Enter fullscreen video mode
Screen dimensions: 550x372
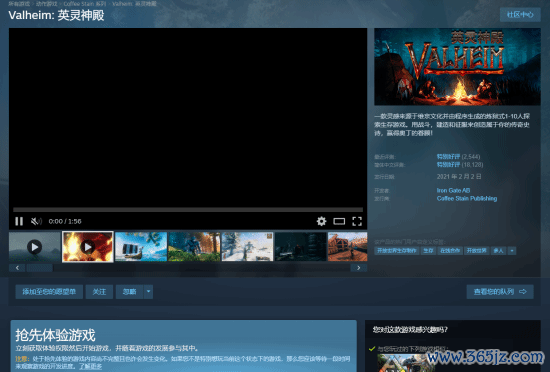coord(357,221)
